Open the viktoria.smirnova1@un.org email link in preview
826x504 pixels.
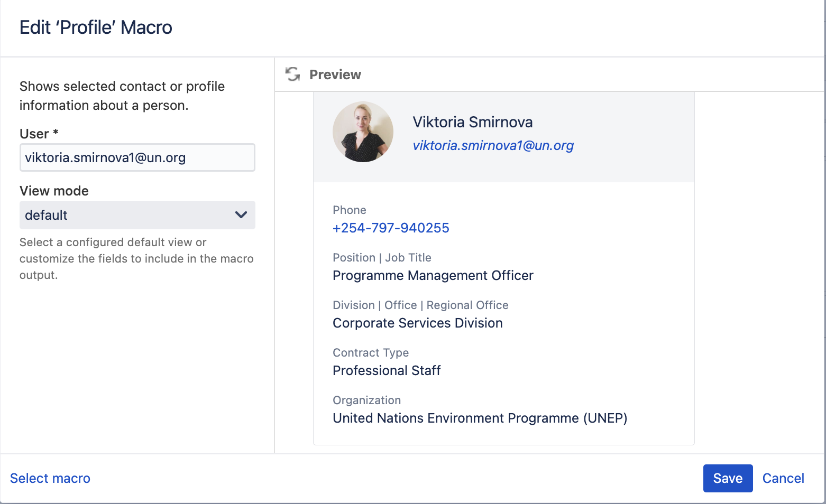pos(493,145)
